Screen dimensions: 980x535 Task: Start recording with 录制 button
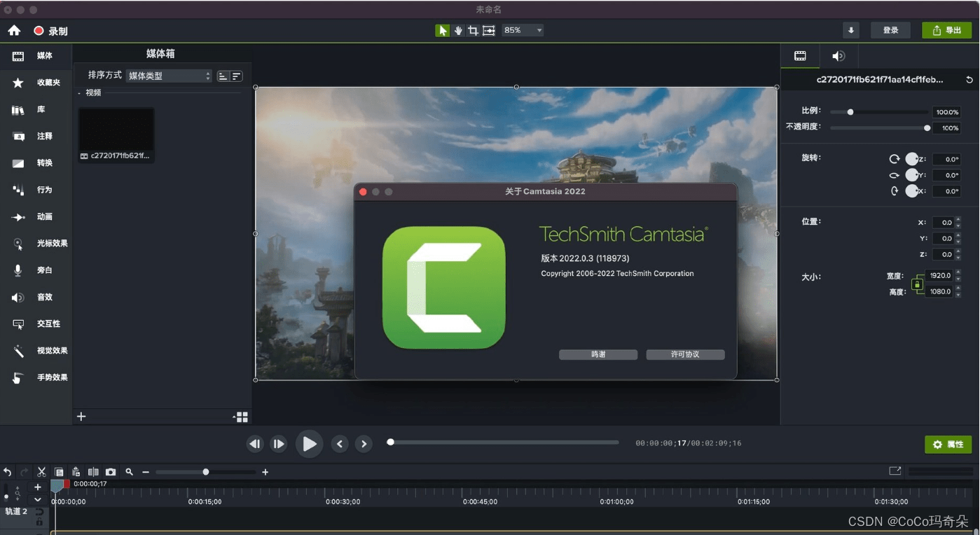(x=51, y=31)
